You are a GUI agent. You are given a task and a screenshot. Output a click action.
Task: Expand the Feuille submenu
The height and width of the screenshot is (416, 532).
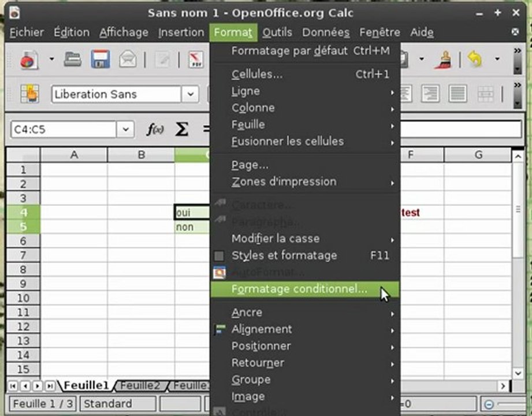[x=305, y=125]
